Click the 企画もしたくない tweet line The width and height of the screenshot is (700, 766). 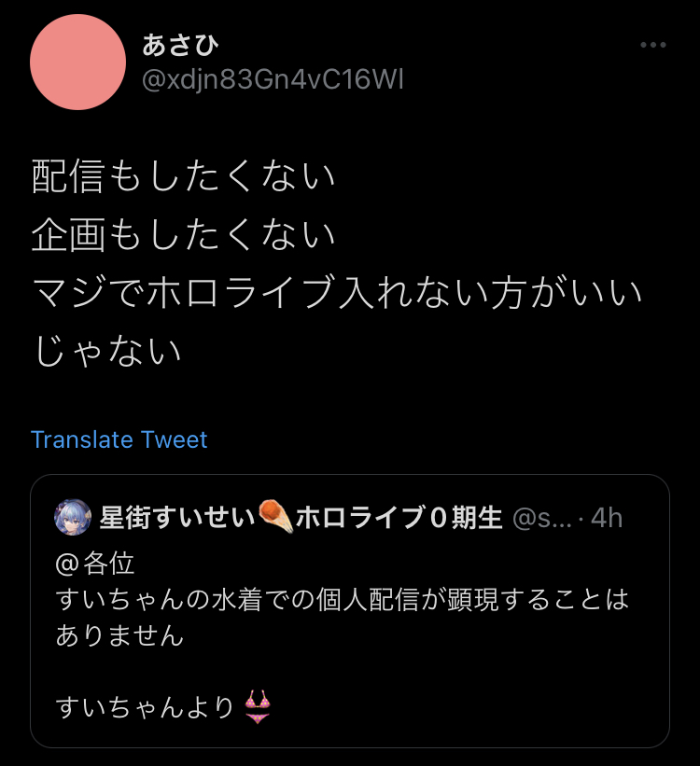[183, 234]
